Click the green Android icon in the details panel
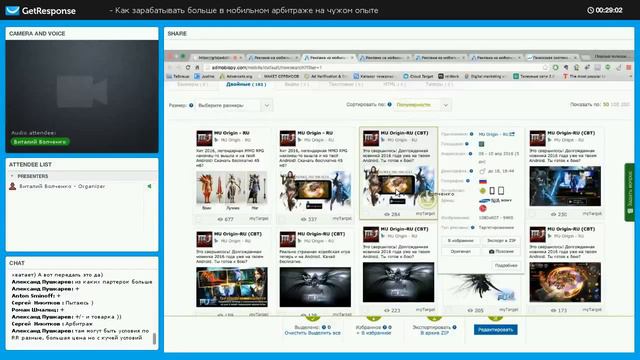 point(482,191)
